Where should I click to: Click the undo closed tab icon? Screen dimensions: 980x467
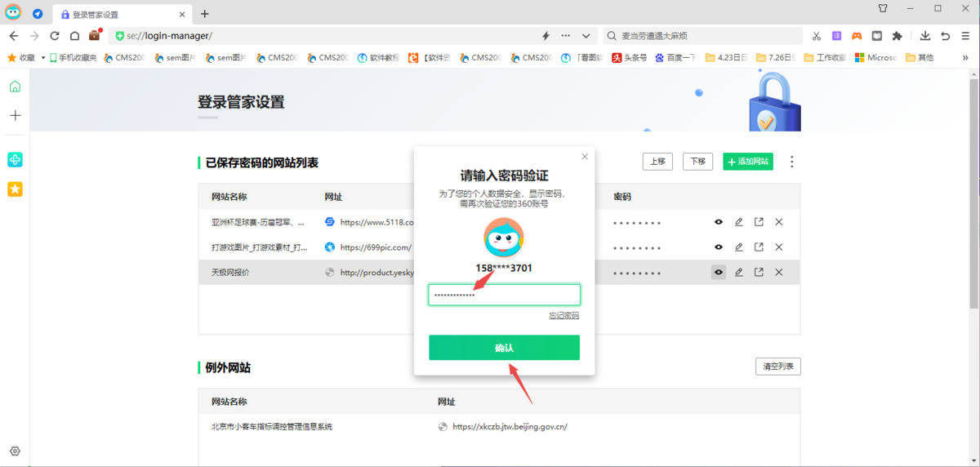pyautogui.click(x=945, y=36)
